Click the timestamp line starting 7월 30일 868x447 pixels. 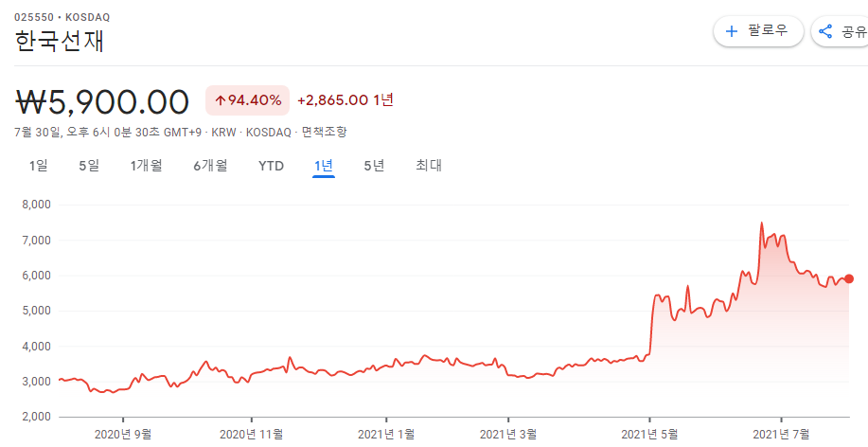(x=181, y=133)
